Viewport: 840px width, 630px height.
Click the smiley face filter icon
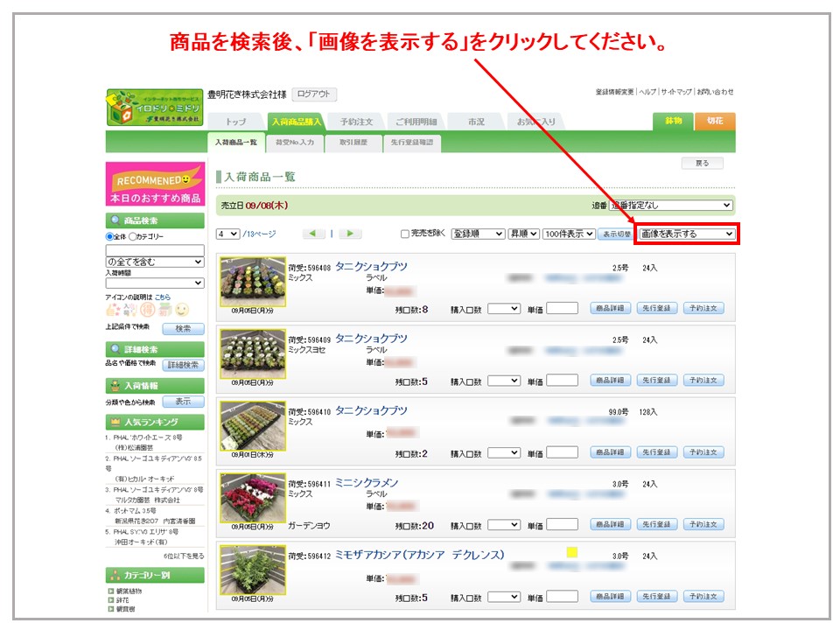click(182, 310)
